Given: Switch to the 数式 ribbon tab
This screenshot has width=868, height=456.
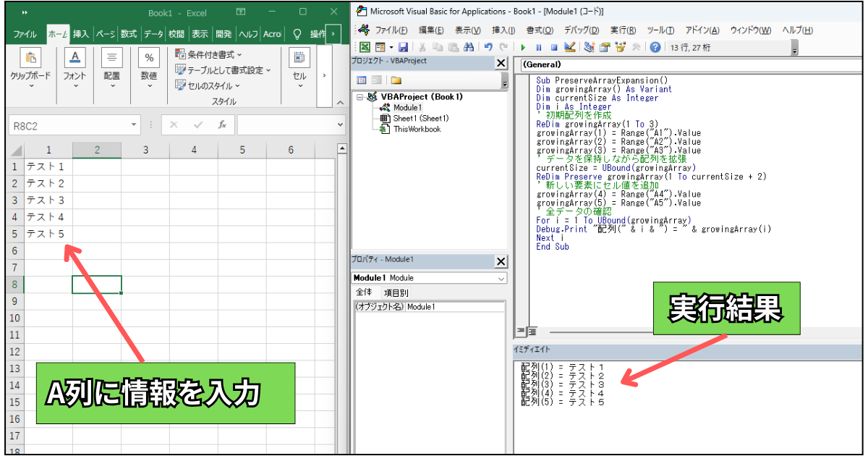Looking at the screenshot, I should [x=129, y=34].
